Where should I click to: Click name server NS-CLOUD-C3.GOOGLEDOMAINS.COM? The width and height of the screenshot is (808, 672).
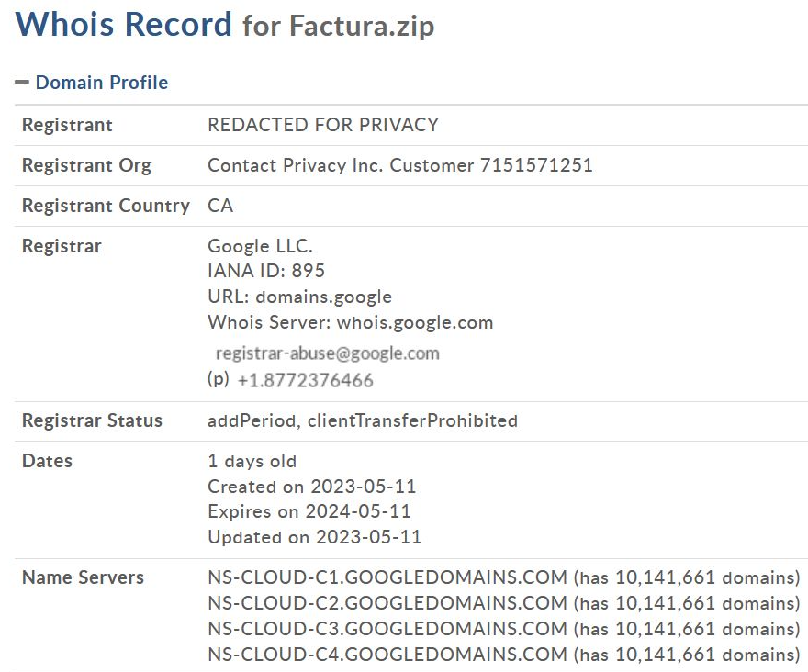(387, 629)
